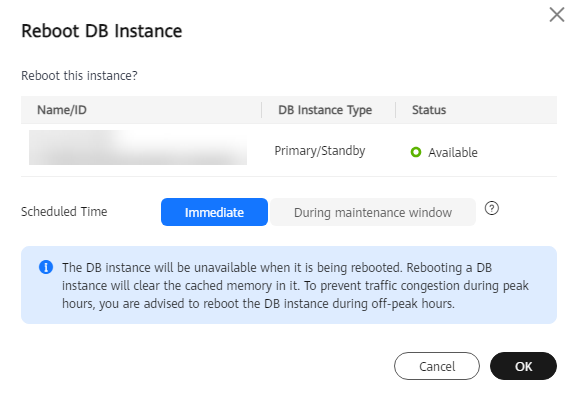Click the blue info icon in notice
This screenshot has height=402, width=578.
coord(46,267)
